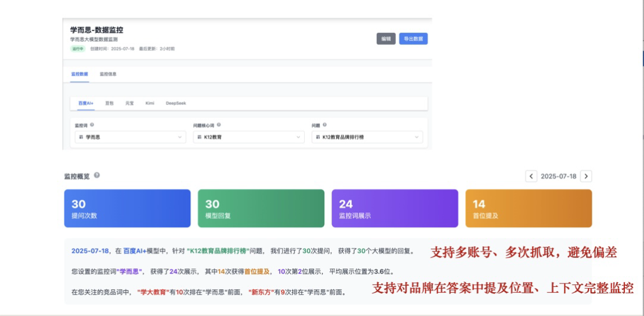Open the 监控信息 tab
The width and height of the screenshot is (644, 316).
coord(108,75)
